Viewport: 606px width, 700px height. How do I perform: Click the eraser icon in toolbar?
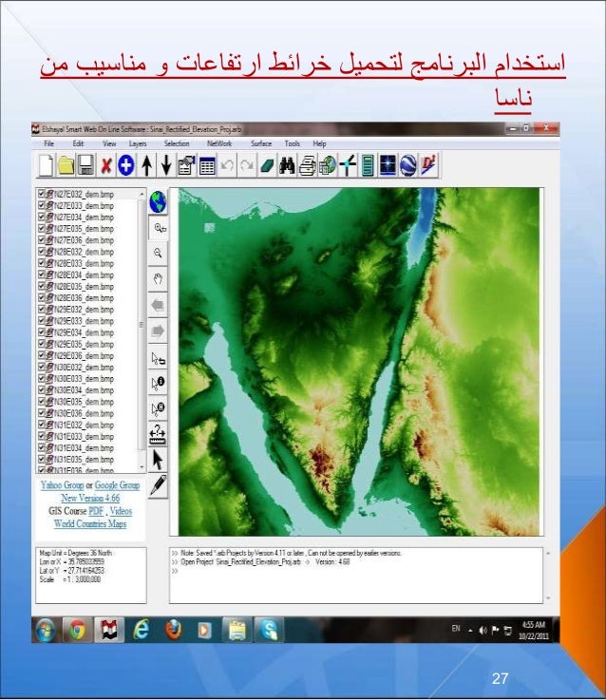click(267, 165)
